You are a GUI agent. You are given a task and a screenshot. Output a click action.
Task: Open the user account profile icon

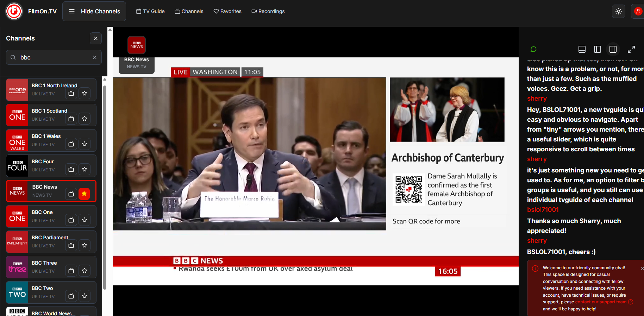click(638, 11)
